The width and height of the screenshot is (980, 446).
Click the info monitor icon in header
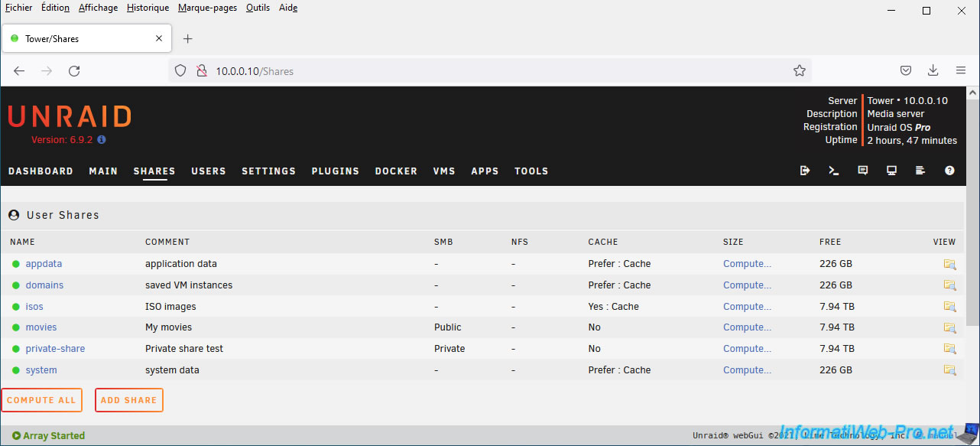tap(891, 171)
